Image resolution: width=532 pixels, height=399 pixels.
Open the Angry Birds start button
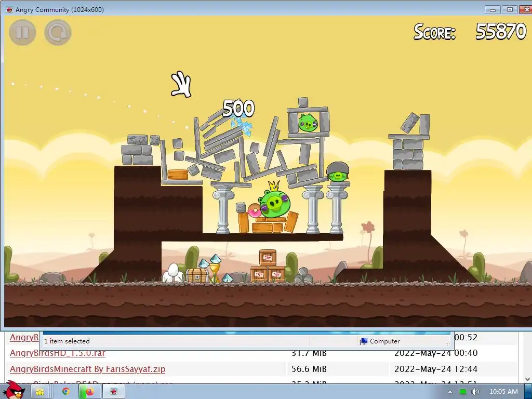point(13,390)
